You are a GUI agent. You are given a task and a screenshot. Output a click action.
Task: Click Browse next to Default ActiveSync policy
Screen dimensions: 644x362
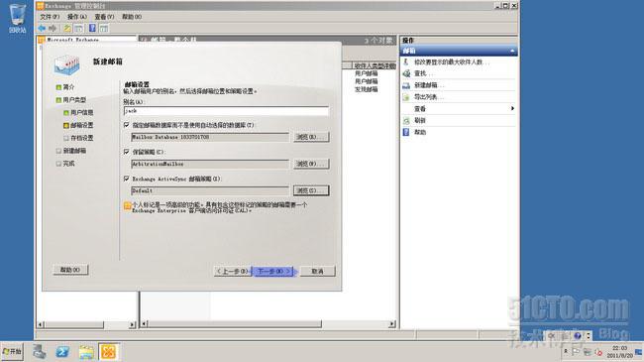(311, 190)
